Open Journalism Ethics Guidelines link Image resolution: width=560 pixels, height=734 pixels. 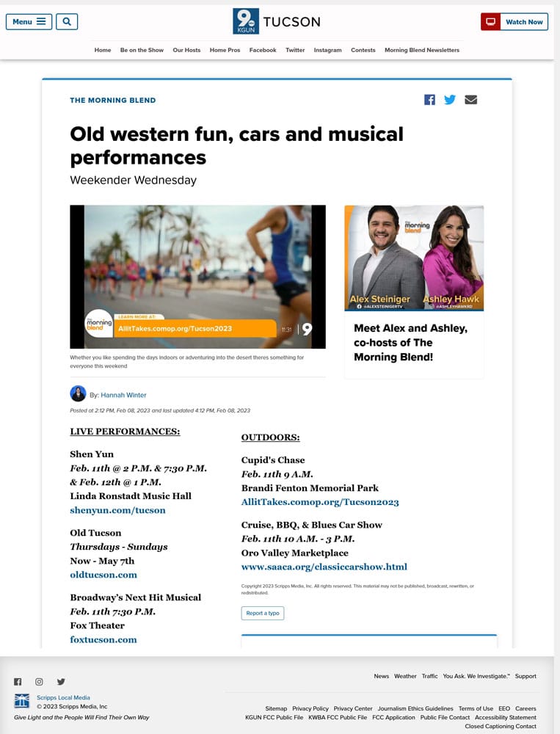[x=415, y=708]
